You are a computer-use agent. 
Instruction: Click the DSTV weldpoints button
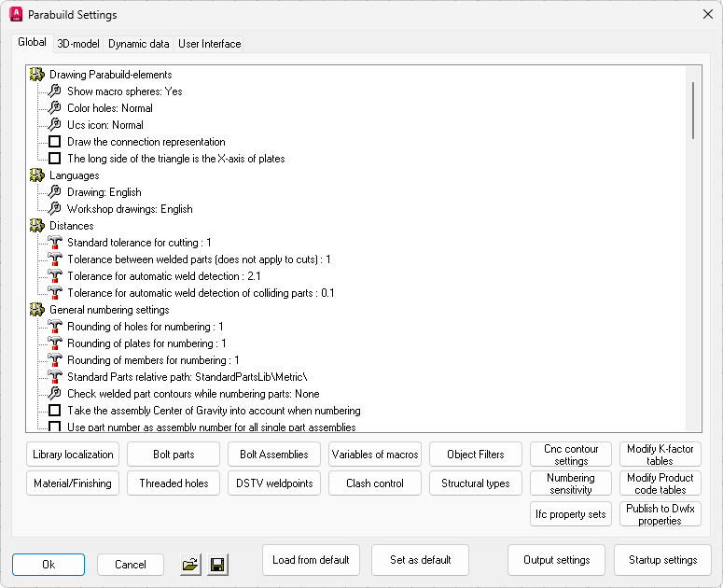[274, 483]
